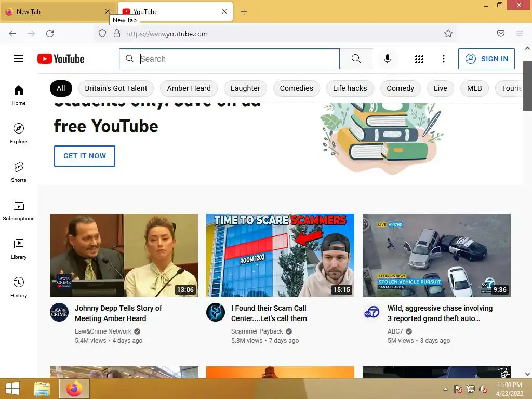The height and width of the screenshot is (399, 532).
Task: Open I Found their Scam Call Center title
Action: coord(269,313)
